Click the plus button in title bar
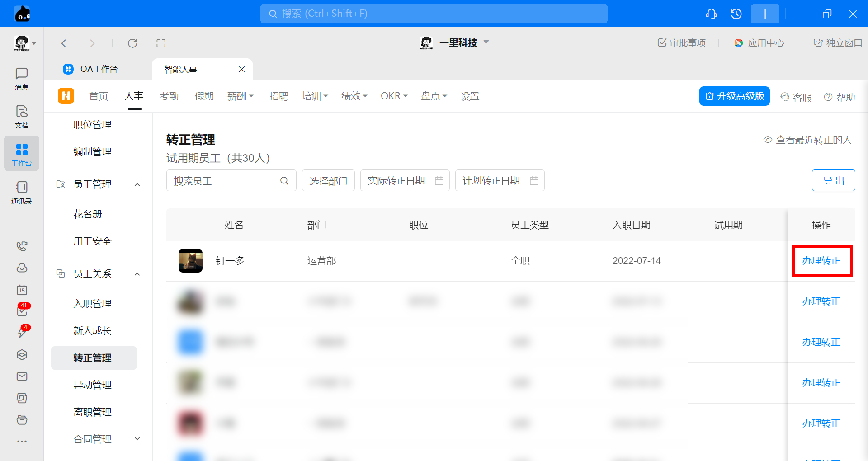 coord(764,14)
